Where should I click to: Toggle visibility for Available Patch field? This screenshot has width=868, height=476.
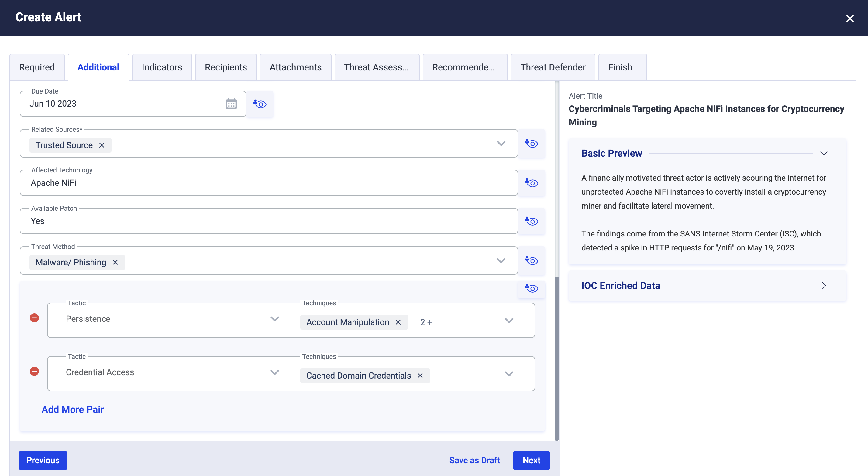(x=531, y=221)
